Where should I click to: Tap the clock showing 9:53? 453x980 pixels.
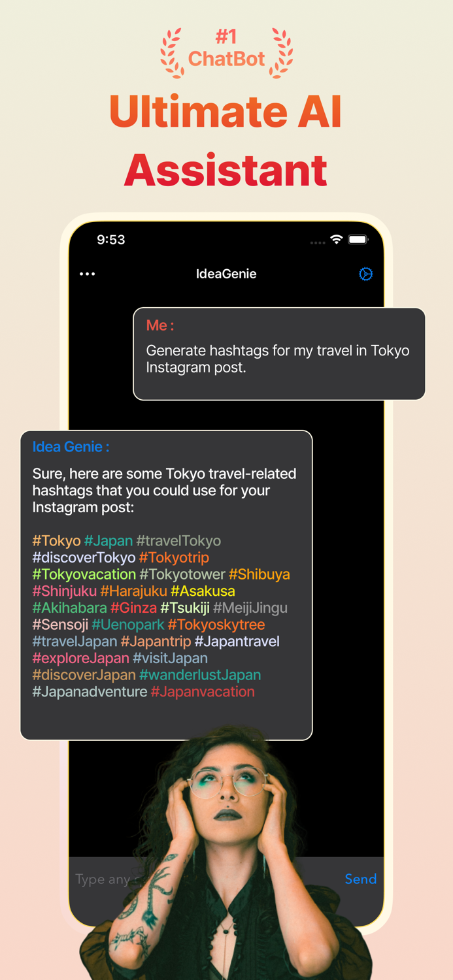click(111, 240)
